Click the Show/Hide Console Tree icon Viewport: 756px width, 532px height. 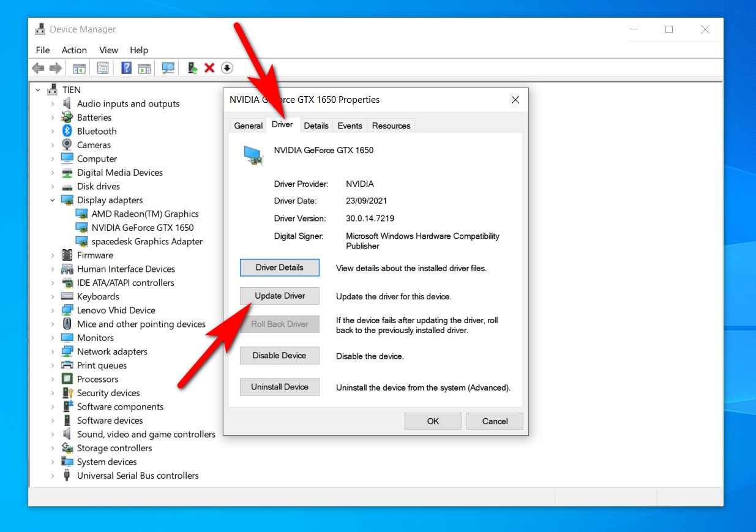(x=79, y=68)
